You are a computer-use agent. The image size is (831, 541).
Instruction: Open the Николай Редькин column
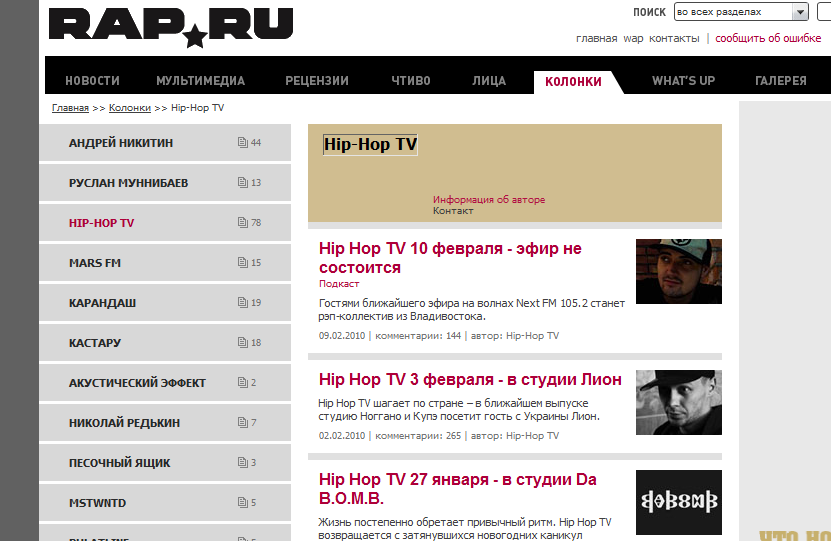click(x=125, y=423)
